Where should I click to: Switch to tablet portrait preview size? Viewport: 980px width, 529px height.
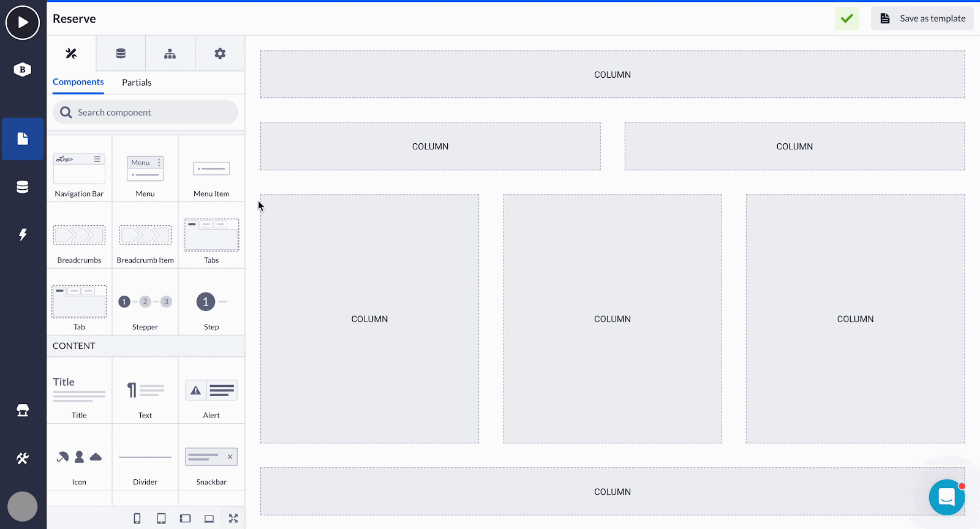[x=161, y=519]
